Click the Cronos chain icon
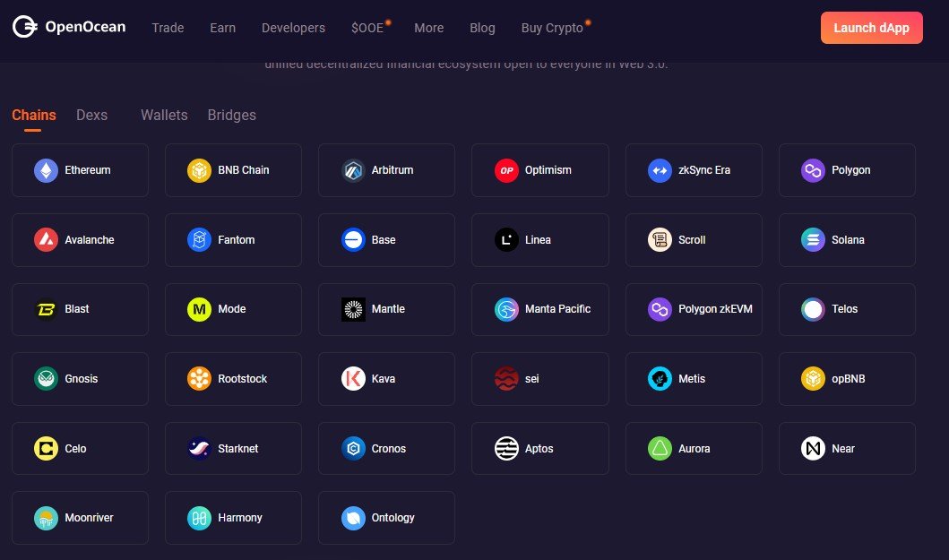Viewport: 949px width, 560px height. click(x=353, y=449)
